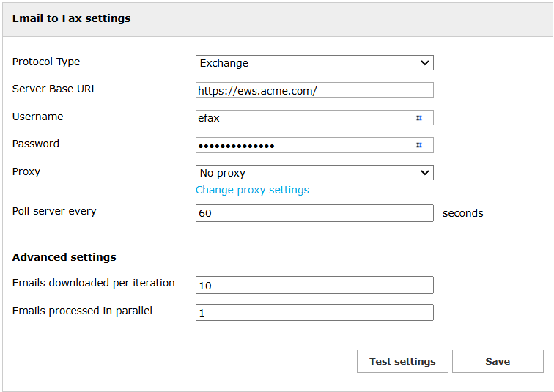This screenshot has height=392, width=554.
Task: Click the Poll server every input box
Action: [314, 213]
